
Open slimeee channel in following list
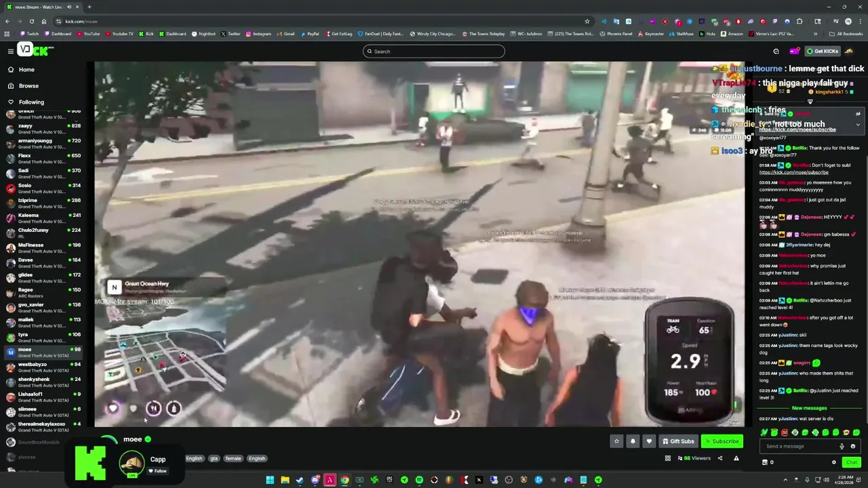[x=43, y=411]
